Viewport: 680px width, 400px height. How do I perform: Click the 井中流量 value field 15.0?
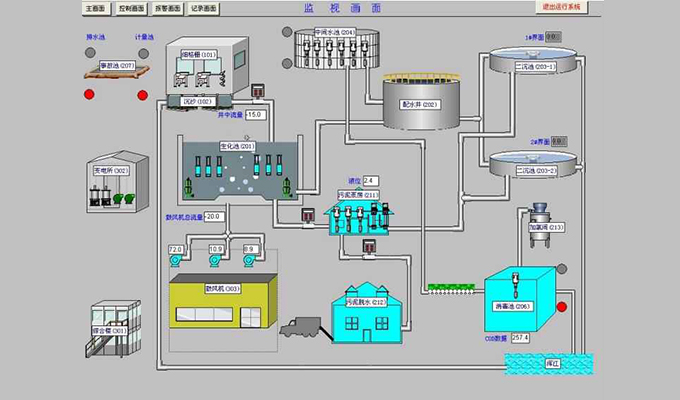pyautogui.click(x=256, y=115)
